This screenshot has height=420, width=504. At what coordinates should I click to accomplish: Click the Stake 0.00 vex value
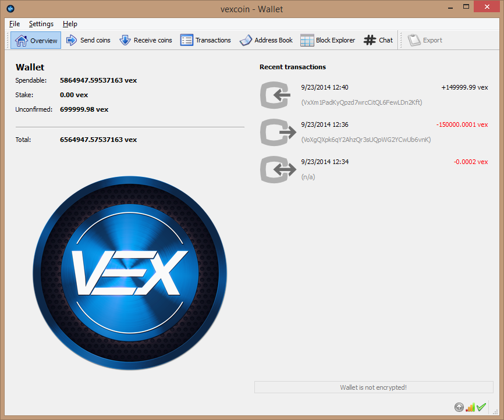coord(74,95)
